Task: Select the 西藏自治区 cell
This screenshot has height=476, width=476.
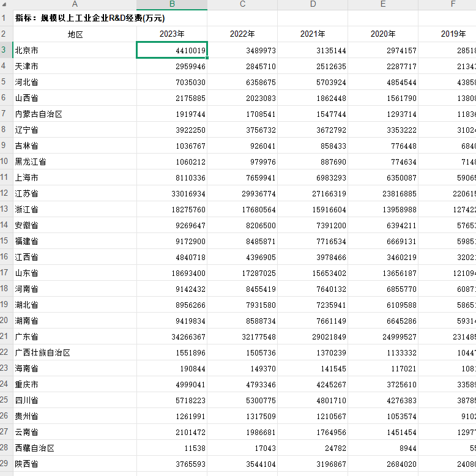Action: (75, 448)
